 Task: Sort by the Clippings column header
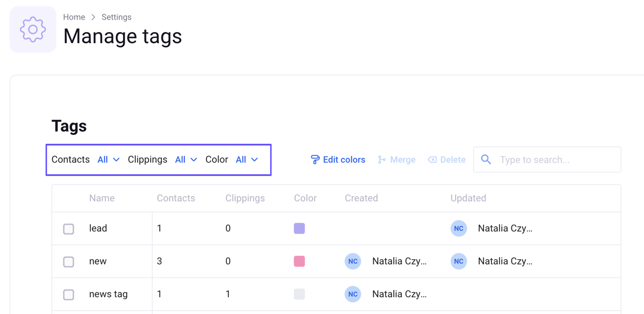245,198
